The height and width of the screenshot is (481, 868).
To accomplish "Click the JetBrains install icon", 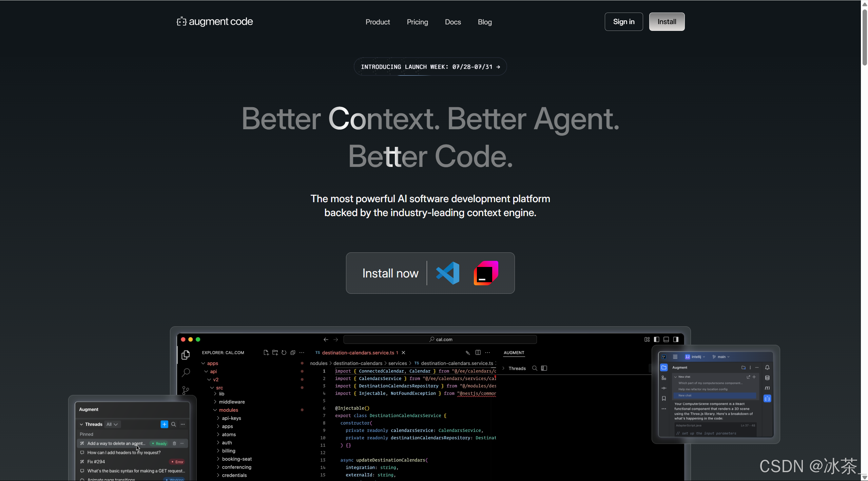I will click(x=486, y=273).
